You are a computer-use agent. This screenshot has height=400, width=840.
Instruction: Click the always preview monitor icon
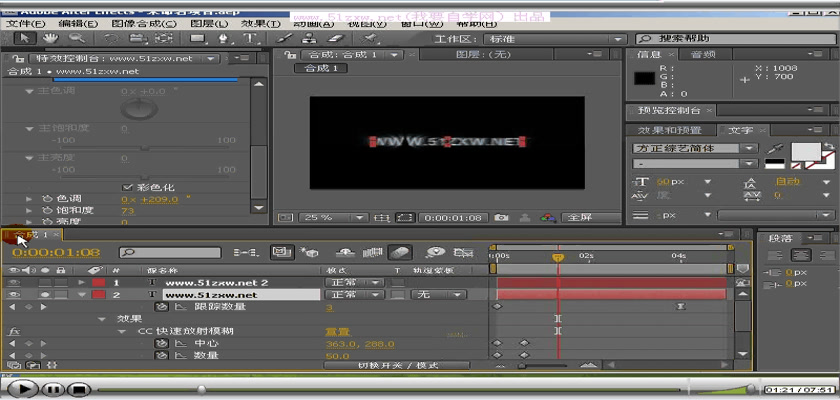pos(286,217)
